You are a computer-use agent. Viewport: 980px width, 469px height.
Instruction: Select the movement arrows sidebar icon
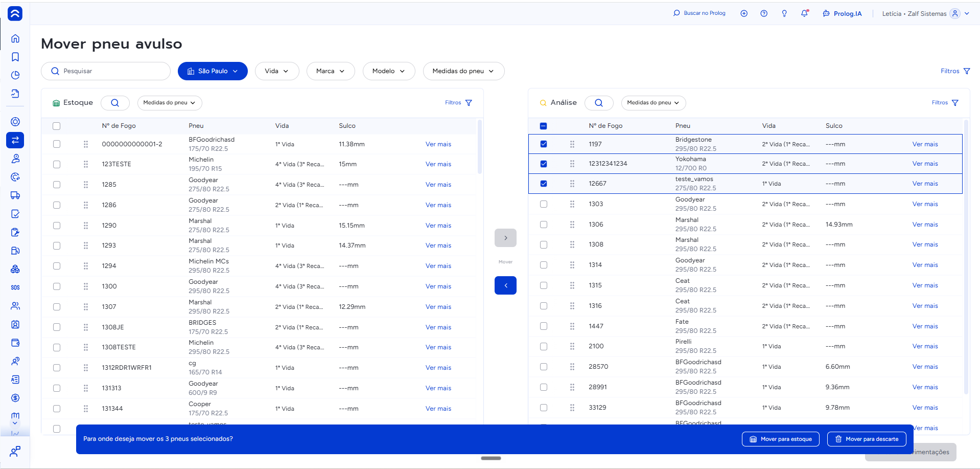point(15,140)
